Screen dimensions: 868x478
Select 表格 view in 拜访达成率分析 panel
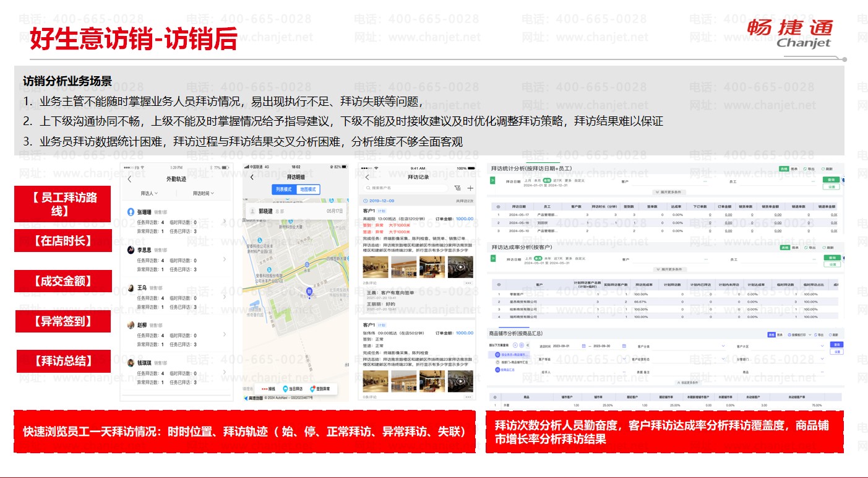(x=784, y=248)
